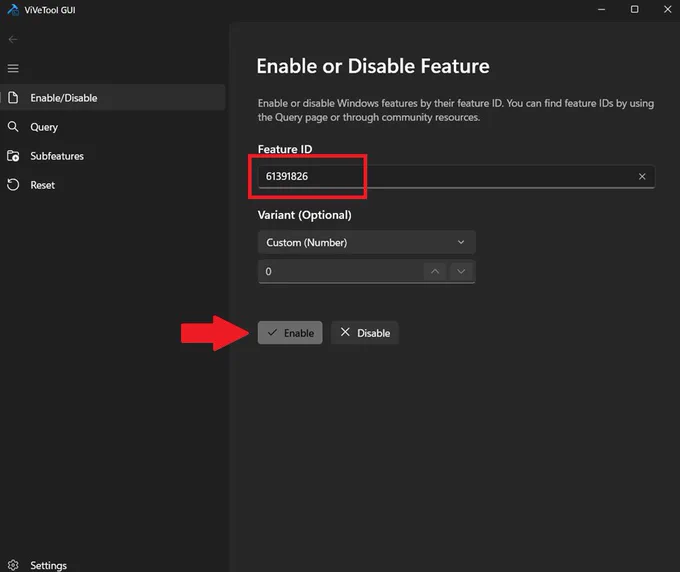
Task: Click the Enable button
Action: pos(290,333)
